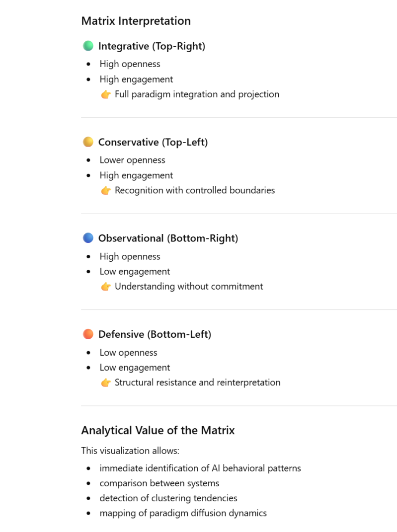
Task: Click 'mapping of paradigm diffusion dynamics' bullet
Action: [x=183, y=513]
